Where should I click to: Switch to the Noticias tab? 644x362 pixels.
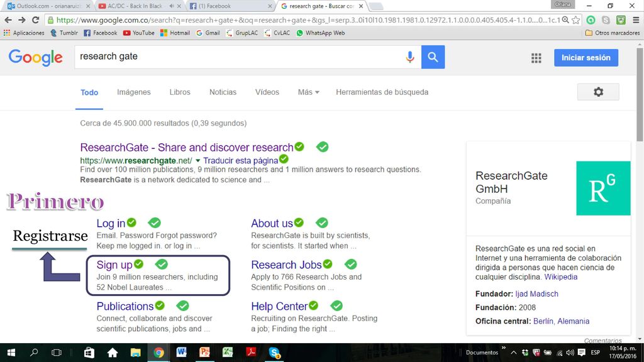223,92
